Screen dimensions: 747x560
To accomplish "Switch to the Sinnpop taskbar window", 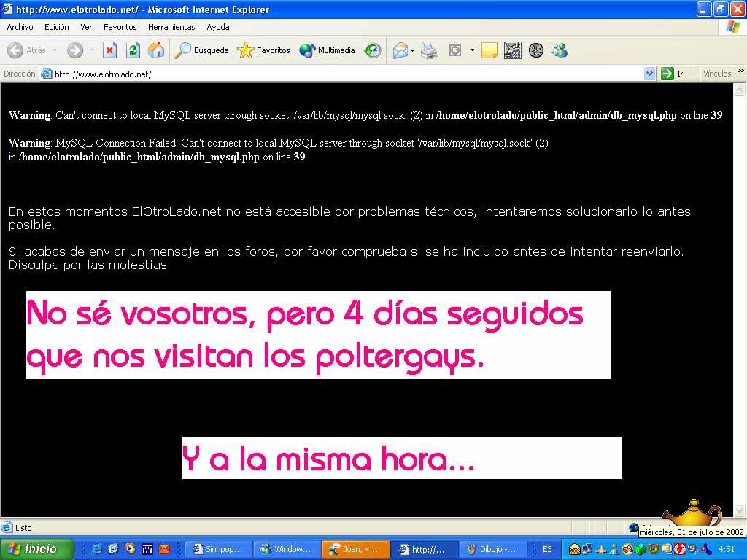I will click(218, 549).
